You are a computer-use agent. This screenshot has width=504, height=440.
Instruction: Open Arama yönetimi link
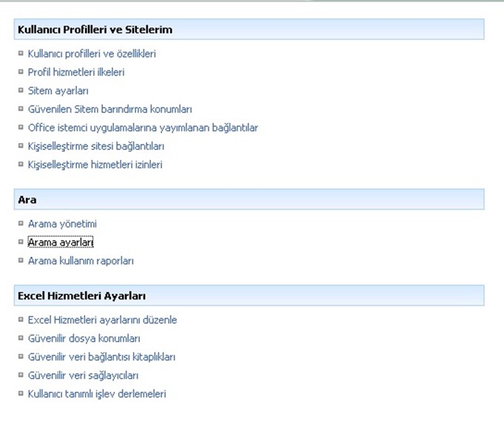click(62, 224)
